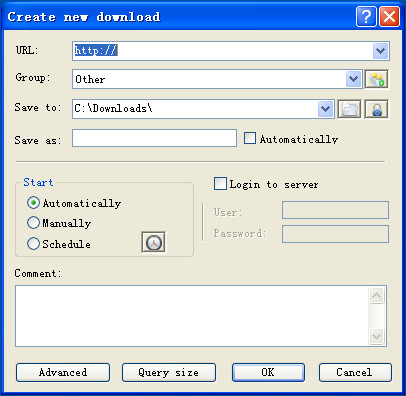
Task: Expand the Save to path dropdown
Action: click(x=325, y=109)
